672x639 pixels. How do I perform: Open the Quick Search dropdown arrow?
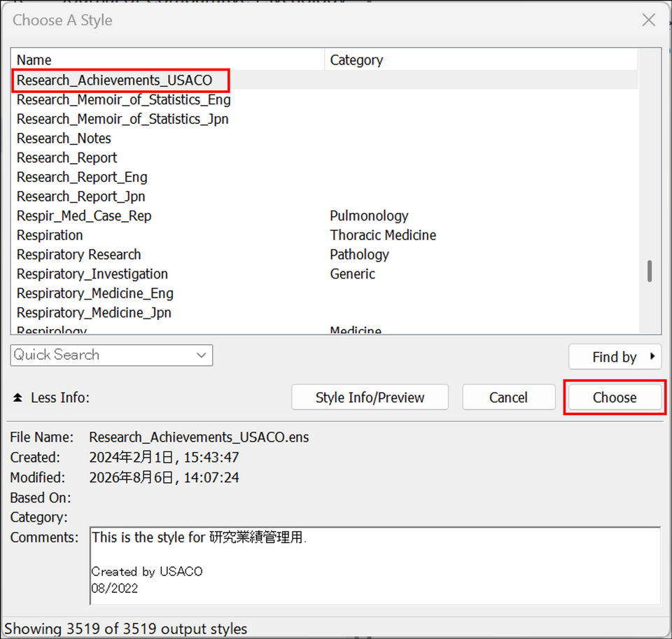click(202, 356)
